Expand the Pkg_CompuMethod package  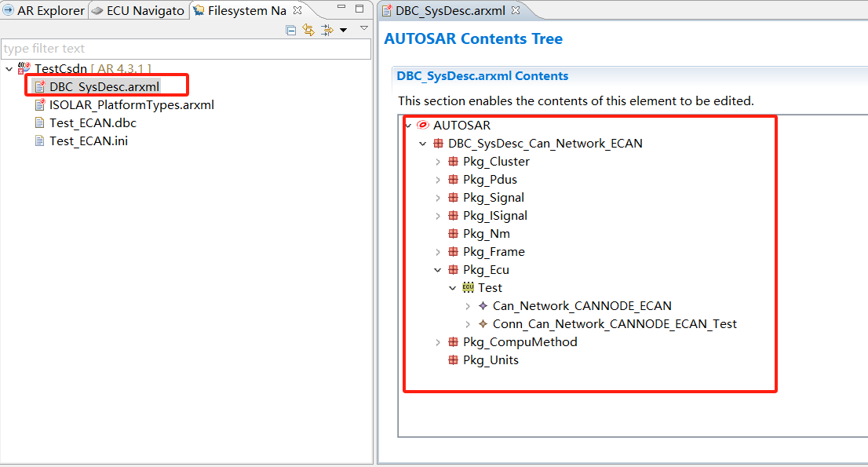coord(438,342)
